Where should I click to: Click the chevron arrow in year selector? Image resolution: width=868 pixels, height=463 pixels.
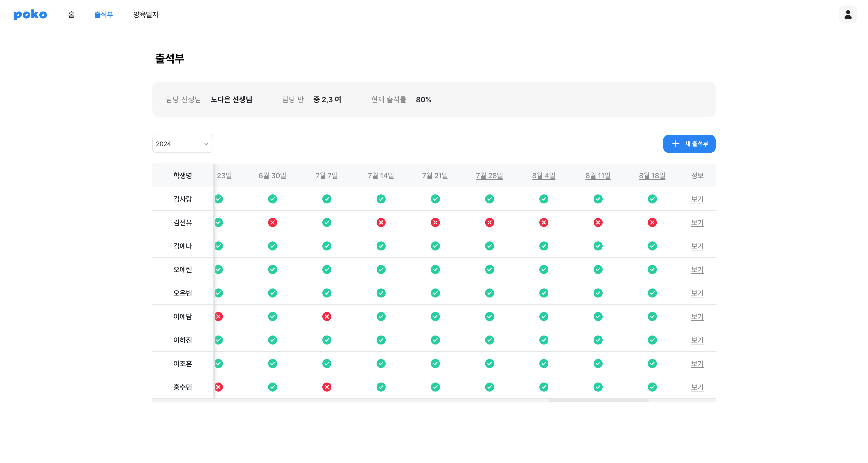[x=206, y=144]
